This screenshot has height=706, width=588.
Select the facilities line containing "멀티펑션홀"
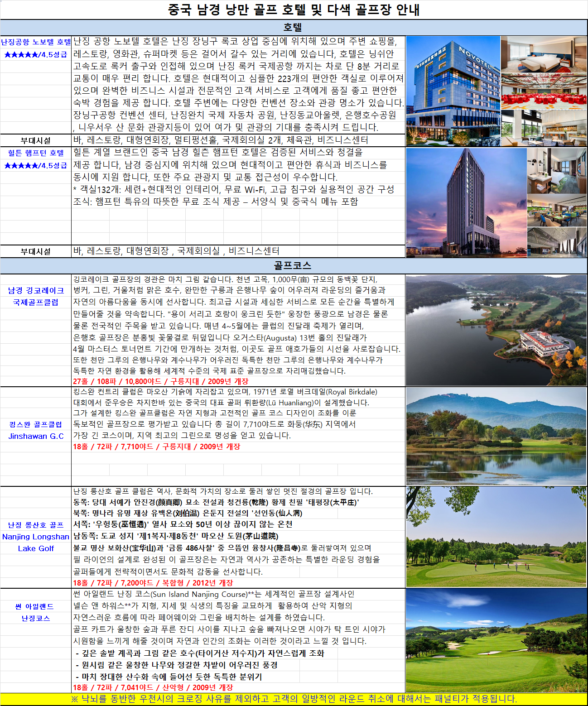click(x=221, y=140)
